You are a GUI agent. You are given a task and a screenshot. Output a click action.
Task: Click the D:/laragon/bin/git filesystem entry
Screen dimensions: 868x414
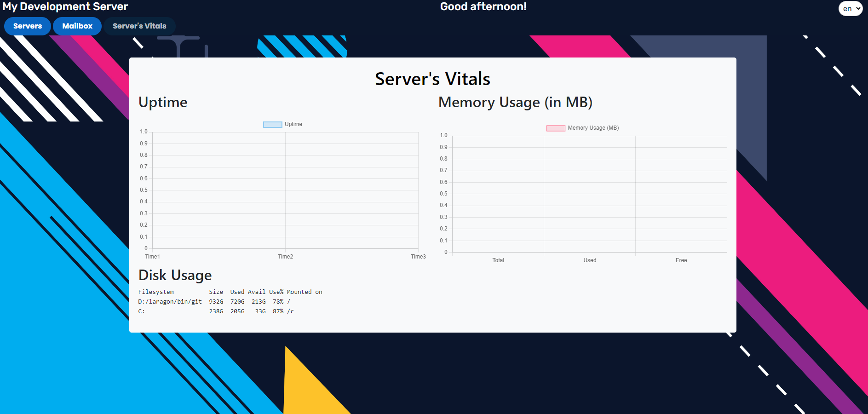tap(170, 302)
